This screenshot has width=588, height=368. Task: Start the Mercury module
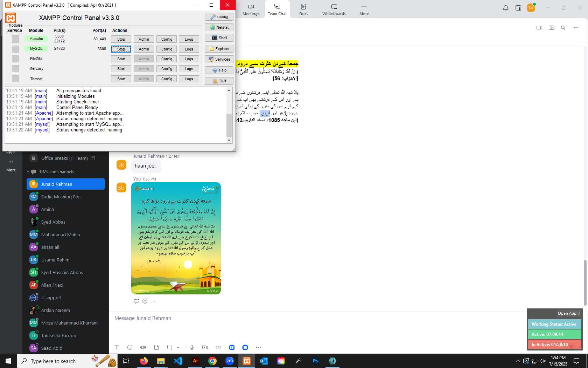121,69
